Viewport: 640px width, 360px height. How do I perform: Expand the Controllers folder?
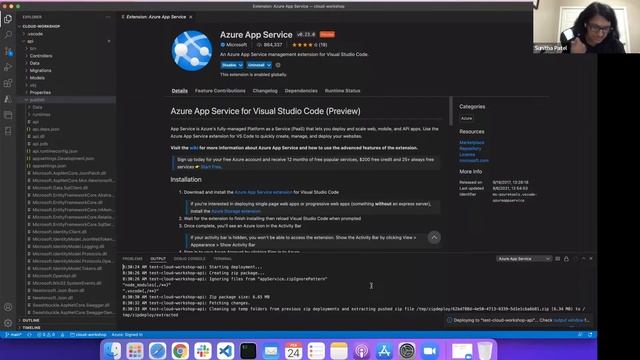pyautogui.click(x=41, y=56)
